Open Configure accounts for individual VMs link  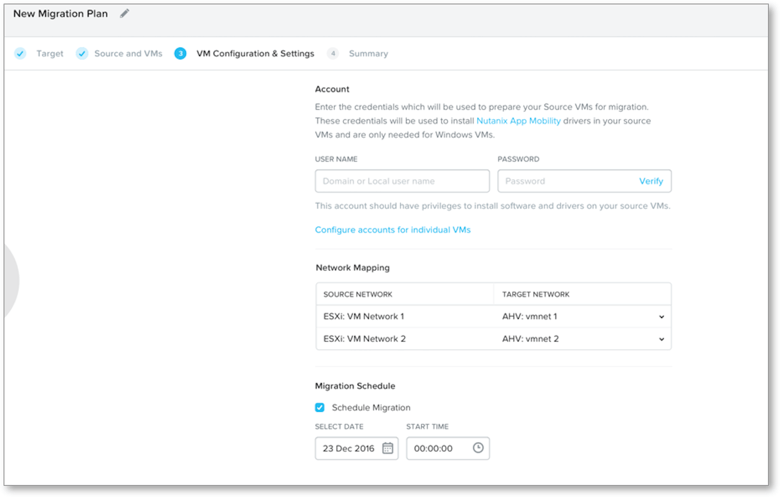pyautogui.click(x=392, y=230)
